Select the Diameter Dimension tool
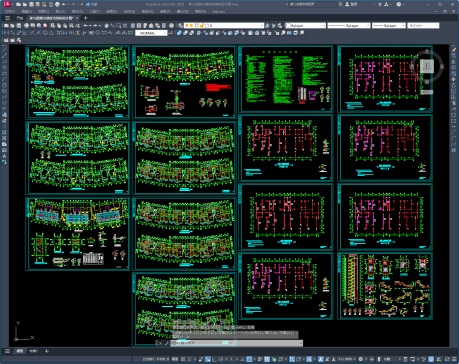This screenshot has width=459, height=364. pos(45,33)
